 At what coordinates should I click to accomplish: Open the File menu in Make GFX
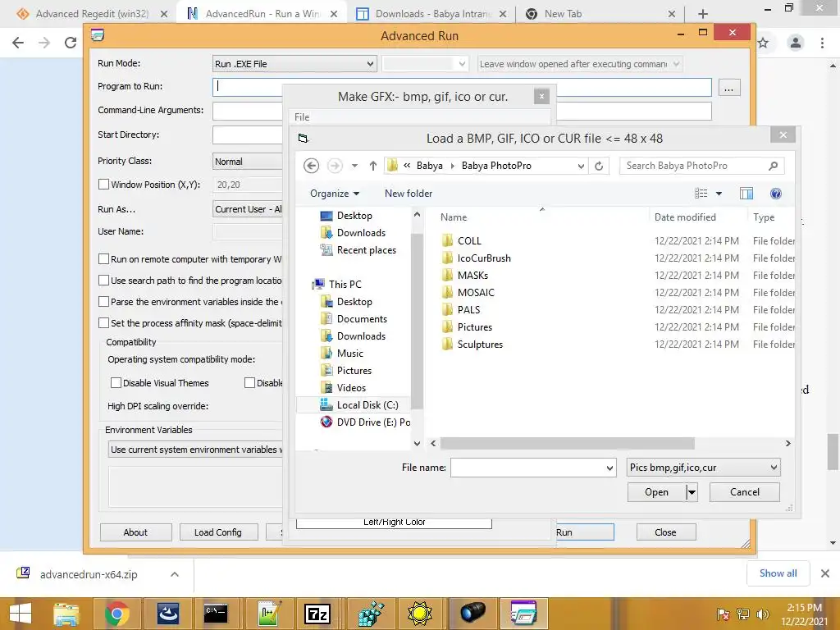click(x=302, y=117)
